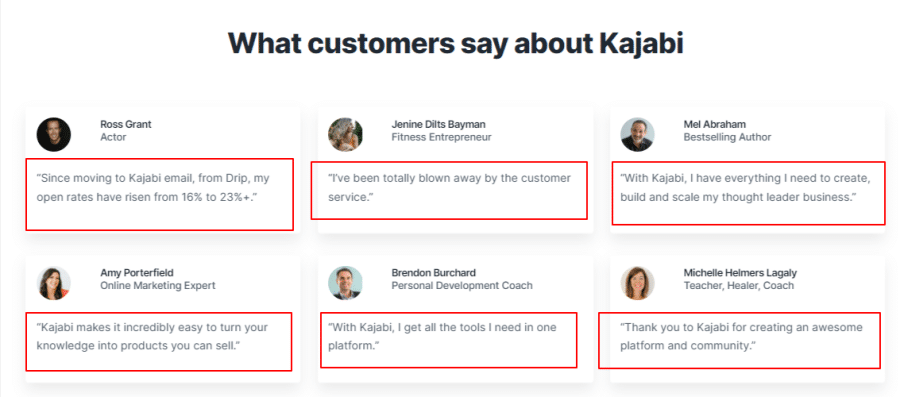Click the quote about turning knowledge into products
900x397 pixels.
pyautogui.click(x=152, y=337)
